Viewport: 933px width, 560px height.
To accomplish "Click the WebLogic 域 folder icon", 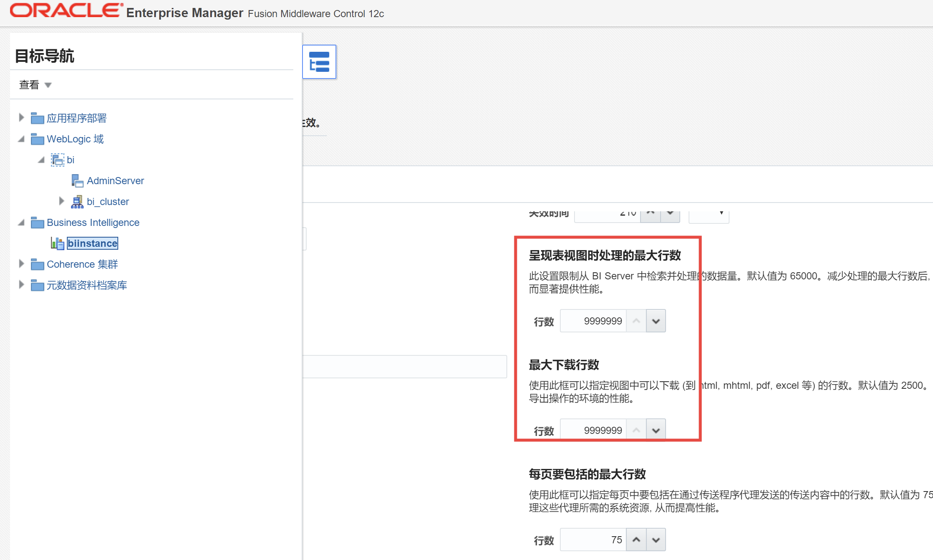I will 37,139.
